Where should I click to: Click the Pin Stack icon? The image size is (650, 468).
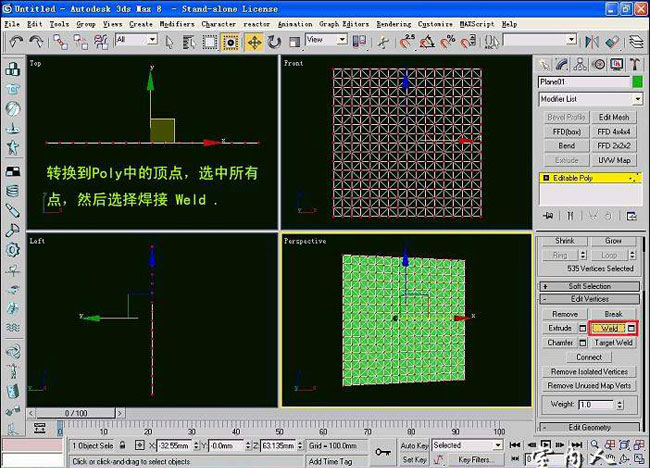coord(548,216)
